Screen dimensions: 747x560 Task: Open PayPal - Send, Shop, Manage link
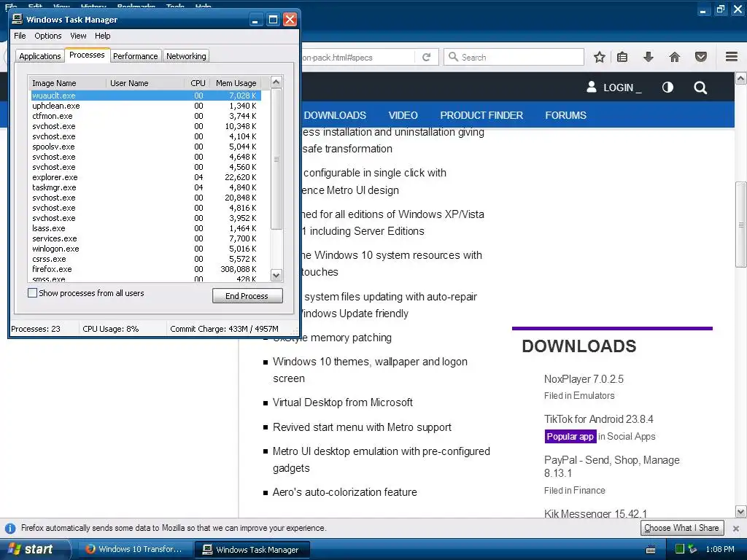[x=612, y=466]
